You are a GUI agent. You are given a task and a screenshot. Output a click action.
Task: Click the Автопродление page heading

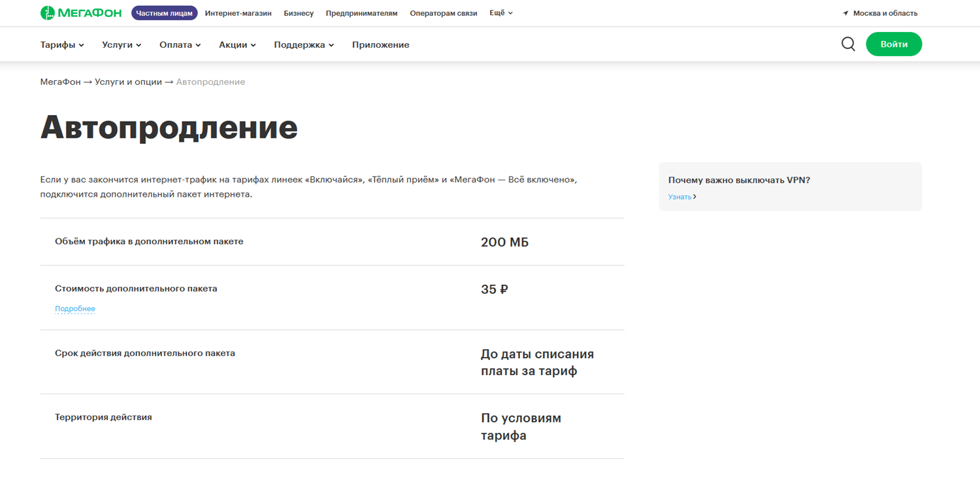point(169,127)
